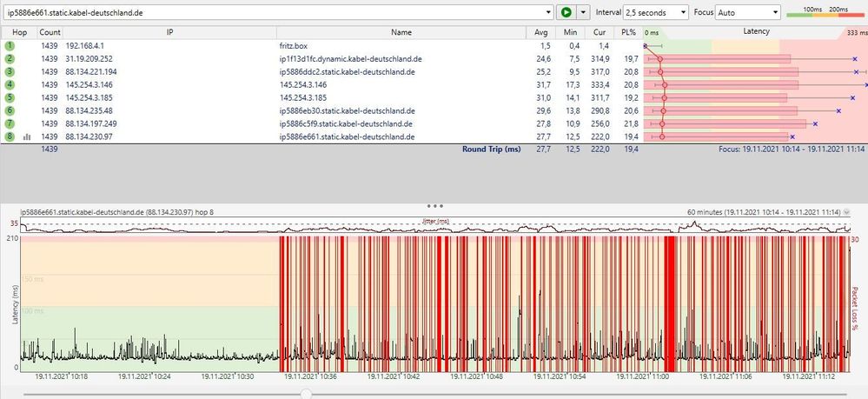Click the hop 8 green circle icon
Viewport: 868px width, 399px height.
pyautogui.click(x=10, y=136)
